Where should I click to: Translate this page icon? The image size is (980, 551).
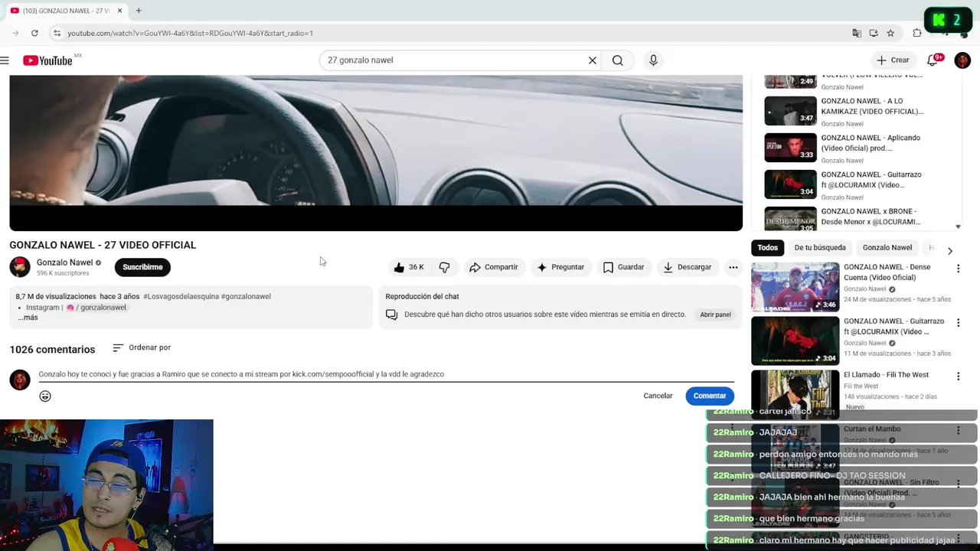click(857, 33)
